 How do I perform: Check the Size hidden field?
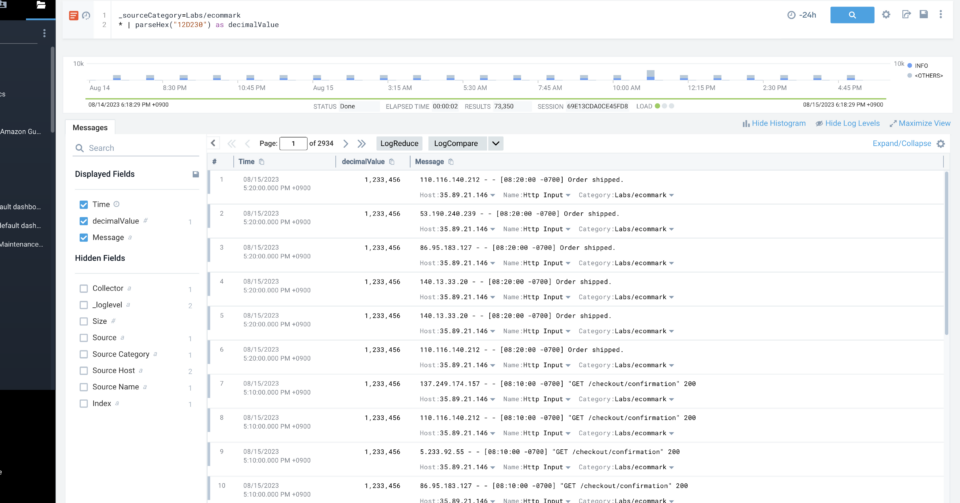click(x=84, y=321)
